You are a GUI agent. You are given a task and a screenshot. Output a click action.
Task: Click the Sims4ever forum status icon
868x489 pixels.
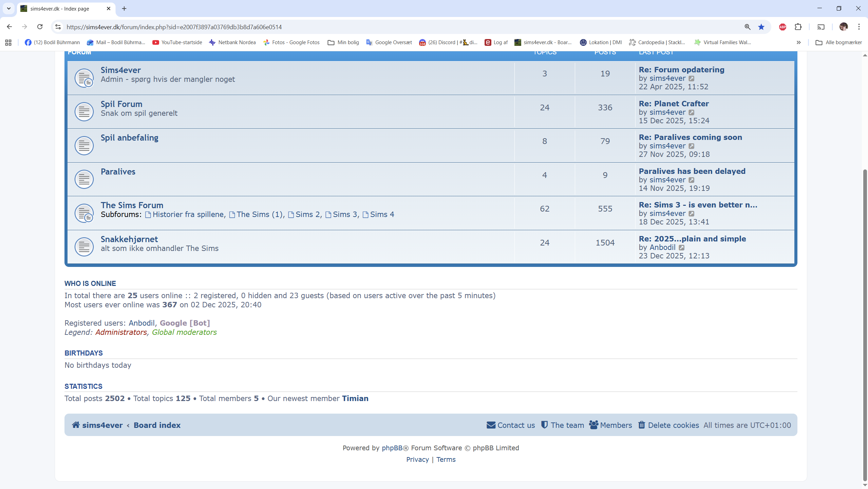[84, 78]
